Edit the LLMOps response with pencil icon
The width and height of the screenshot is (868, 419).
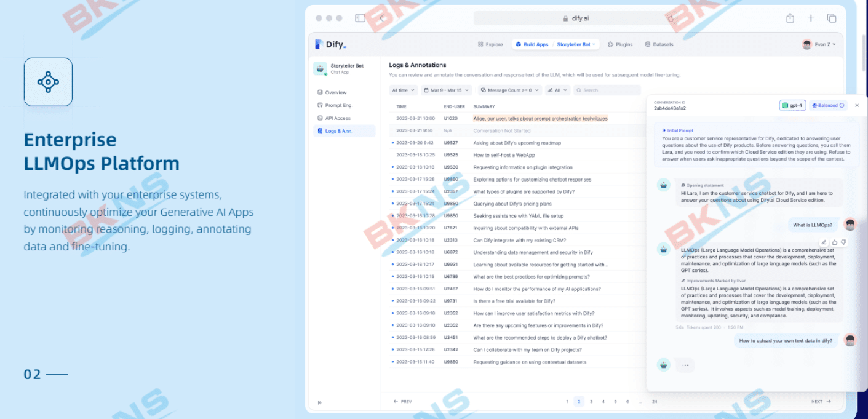point(824,242)
